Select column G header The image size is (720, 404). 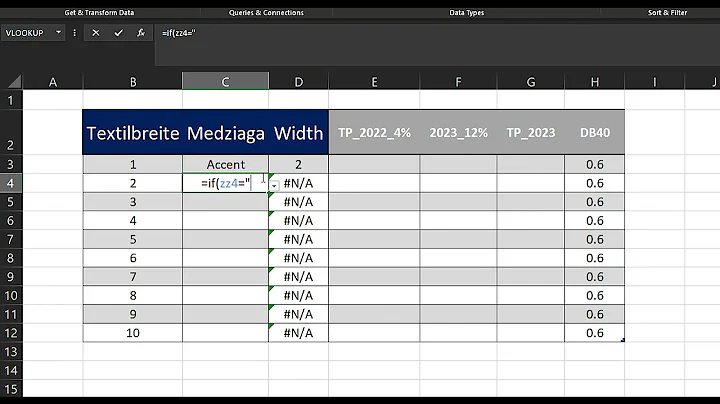pyautogui.click(x=531, y=82)
